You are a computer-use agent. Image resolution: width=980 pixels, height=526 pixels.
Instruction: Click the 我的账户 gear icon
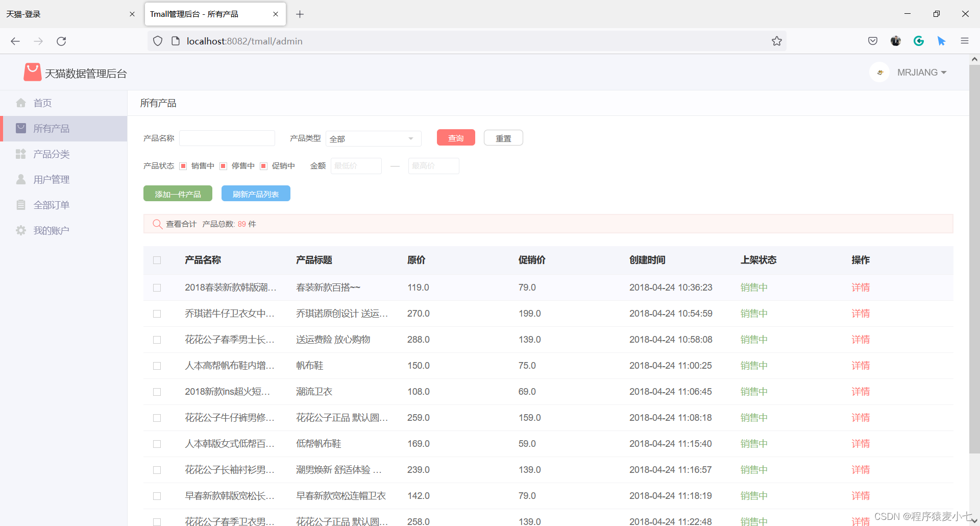coord(21,230)
